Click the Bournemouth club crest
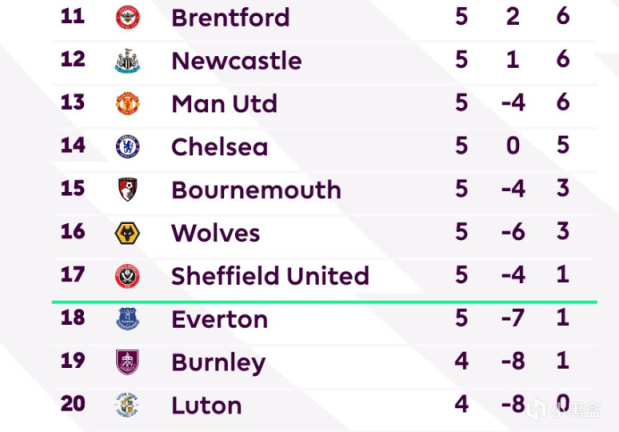Screen dimensions: 619x432 click(x=128, y=190)
